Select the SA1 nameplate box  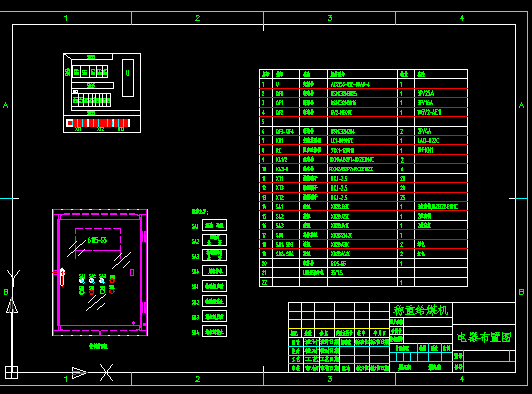pos(214,225)
